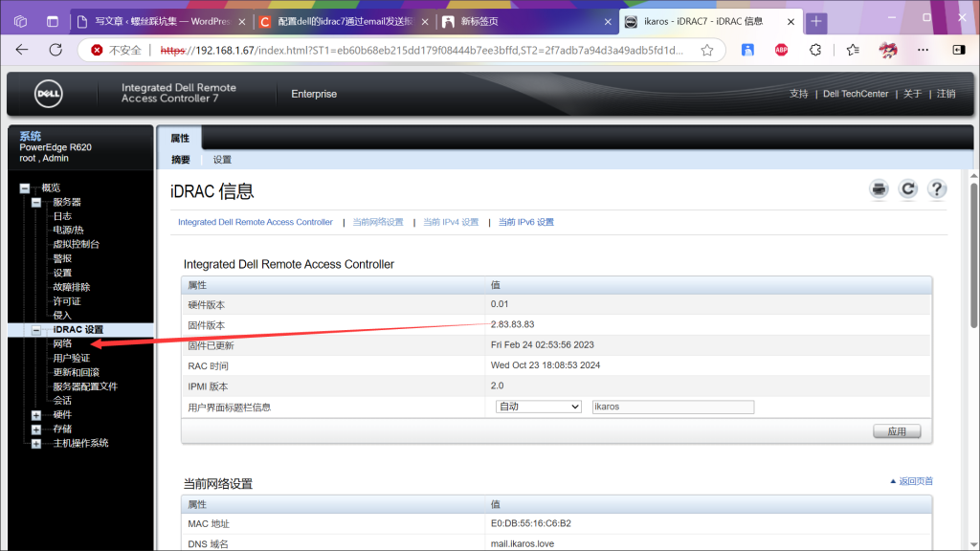Open the browser workspaces icon
Viewport: 980px width, 551px height.
click(x=21, y=21)
